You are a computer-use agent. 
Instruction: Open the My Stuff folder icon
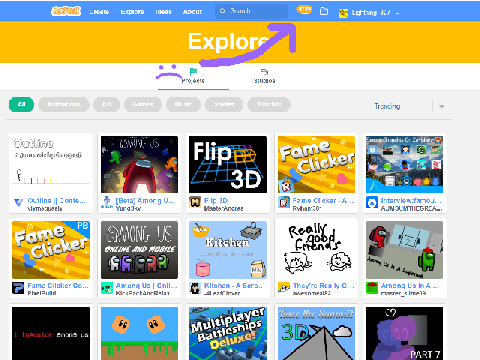(324, 11)
